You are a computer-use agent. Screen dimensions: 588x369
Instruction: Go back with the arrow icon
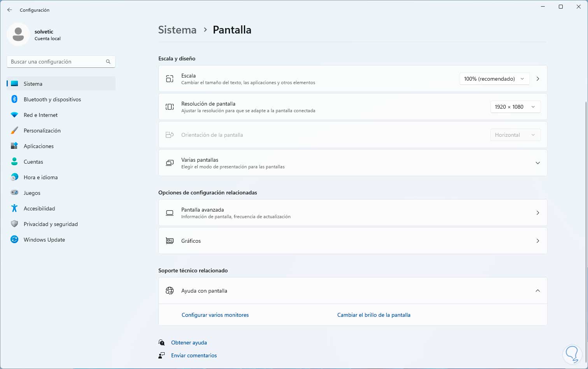point(10,10)
